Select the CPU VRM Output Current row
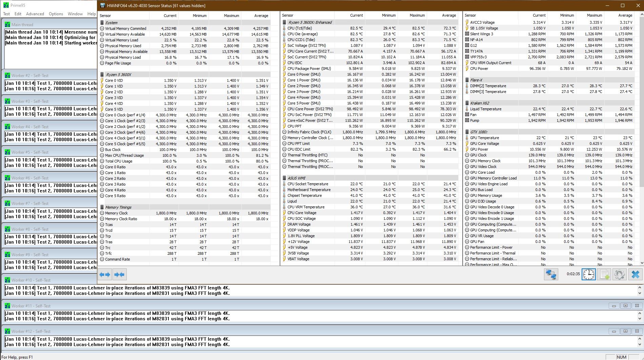The height and width of the screenshot is (360, 644). pyautogui.click(x=549, y=63)
